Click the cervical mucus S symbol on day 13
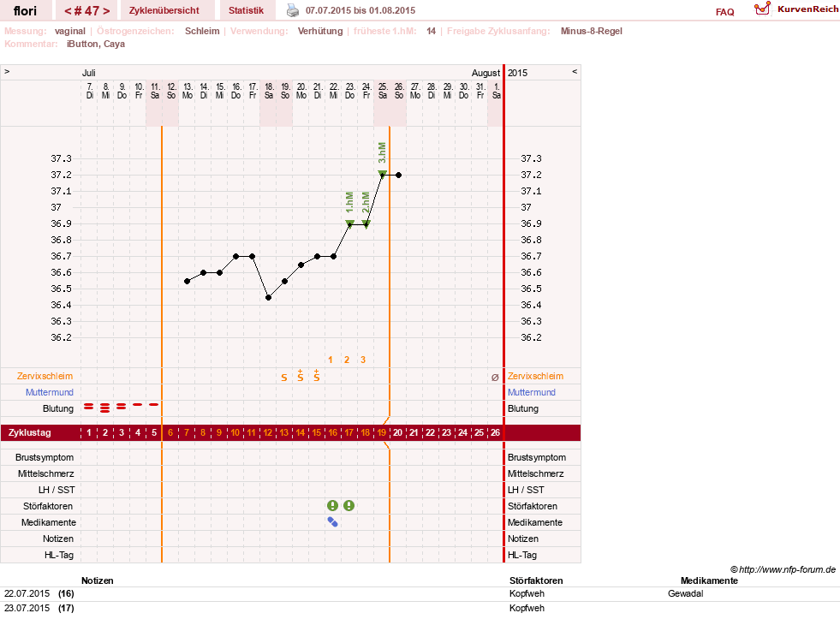This screenshot has width=840, height=631. pos(284,378)
